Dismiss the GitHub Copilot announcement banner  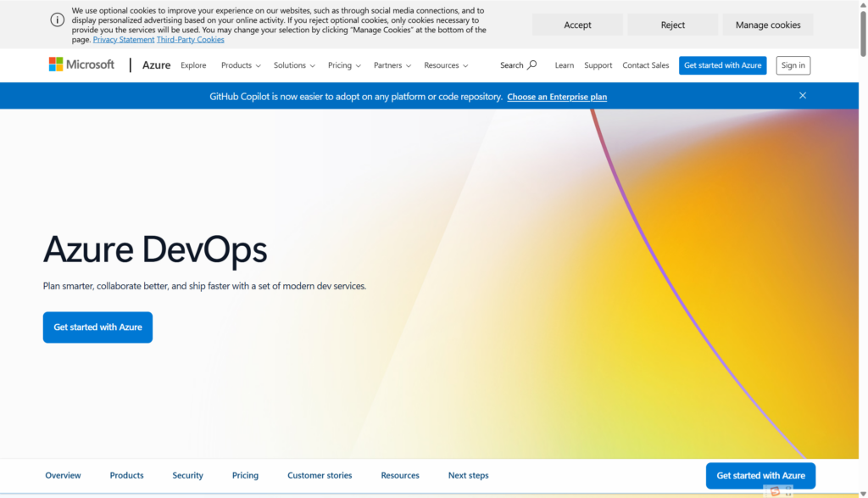pos(802,95)
